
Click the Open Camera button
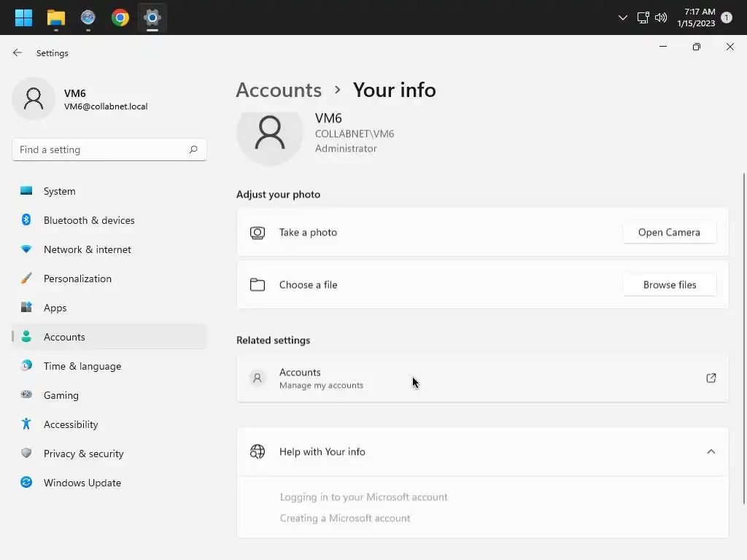[x=669, y=233]
